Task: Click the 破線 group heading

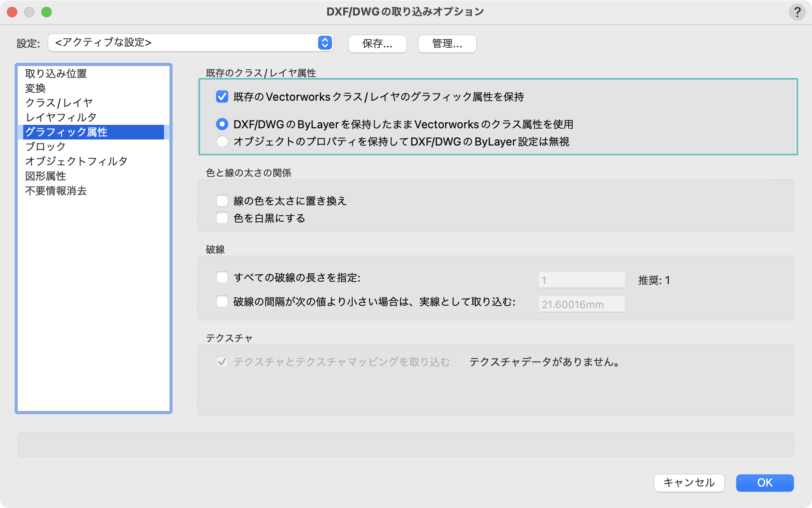Action: pos(215,249)
